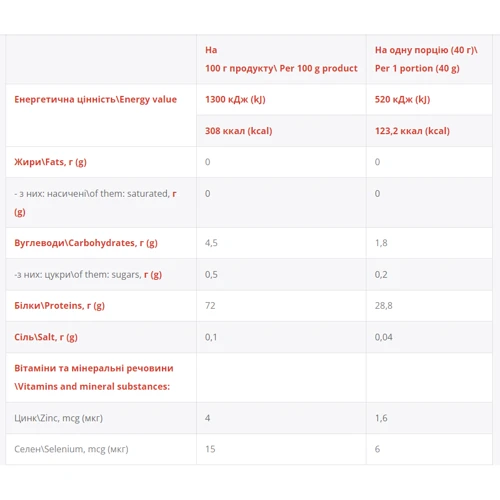Viewport: 500px width, 500px height.
Task: Select protein value 72
Action: coord(210,306)
